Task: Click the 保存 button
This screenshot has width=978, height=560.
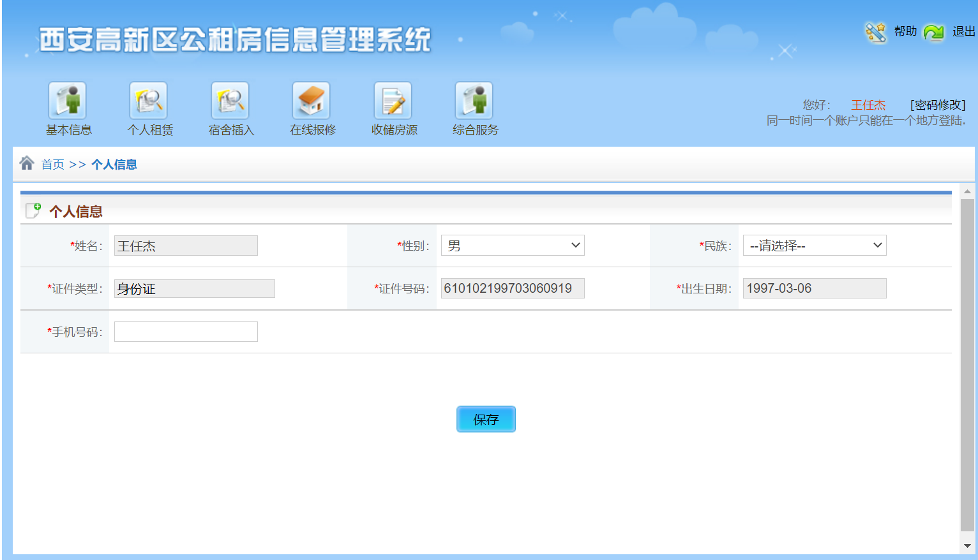Action: click(486, 419)
